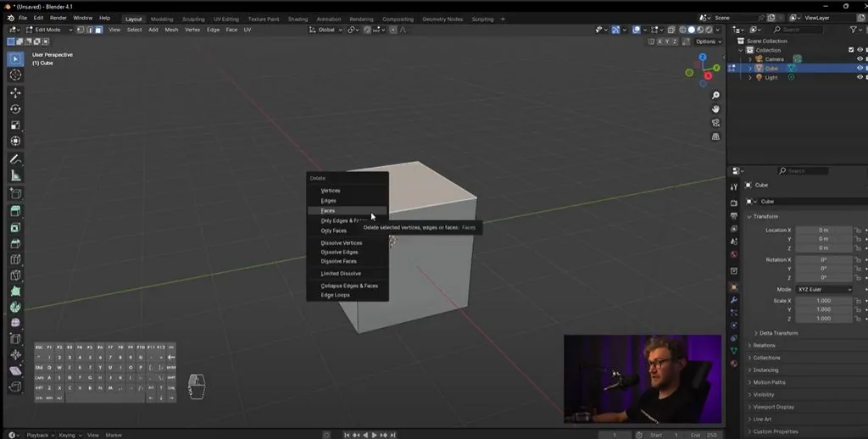Select the Poly Build tool

(x=15, y=292)
